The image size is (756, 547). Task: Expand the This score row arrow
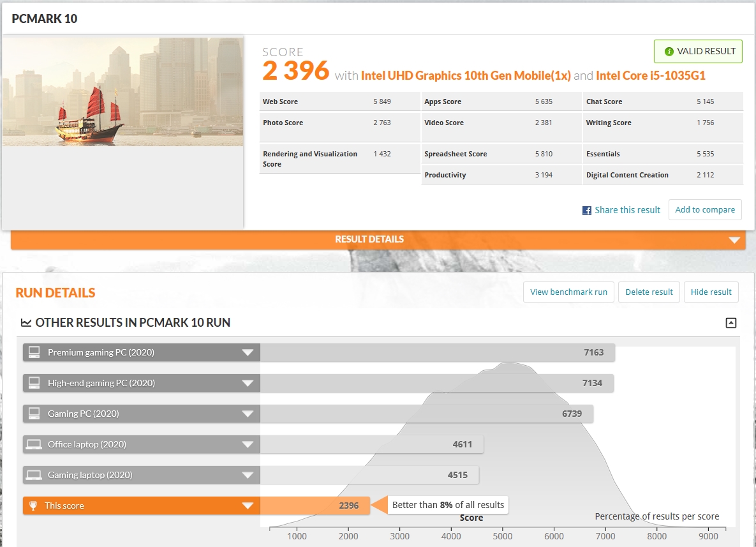coord(248,506)
